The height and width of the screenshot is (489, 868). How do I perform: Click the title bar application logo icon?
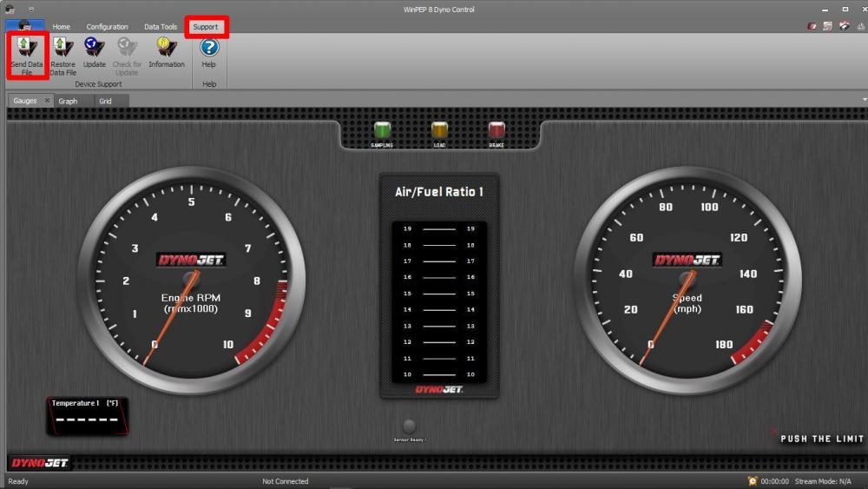pos(10,9)
